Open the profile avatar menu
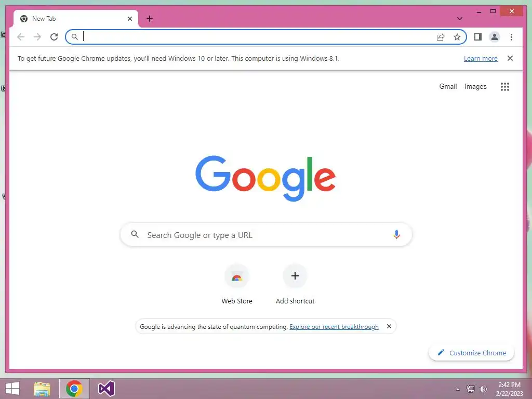This screenshot has width=532, height=399. [x=495, y=37]
